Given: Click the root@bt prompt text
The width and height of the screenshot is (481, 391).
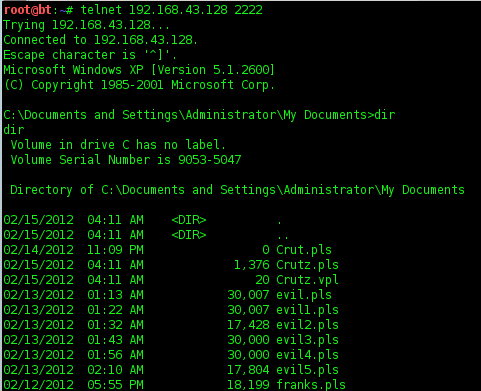Looking at the screenshot, I should 28,10.
